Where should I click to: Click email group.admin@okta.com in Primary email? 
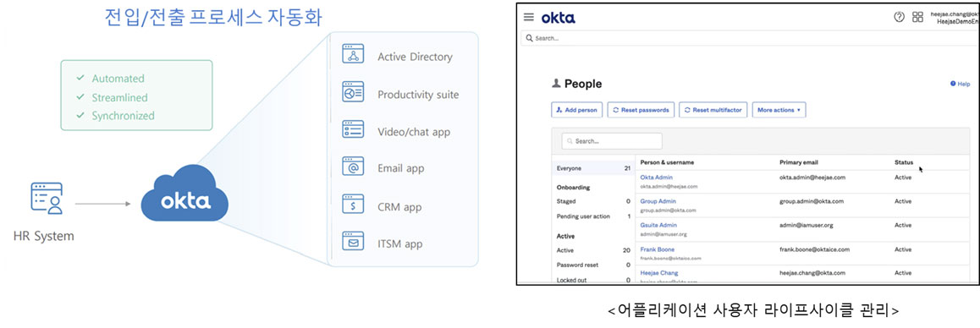(812, 201)
